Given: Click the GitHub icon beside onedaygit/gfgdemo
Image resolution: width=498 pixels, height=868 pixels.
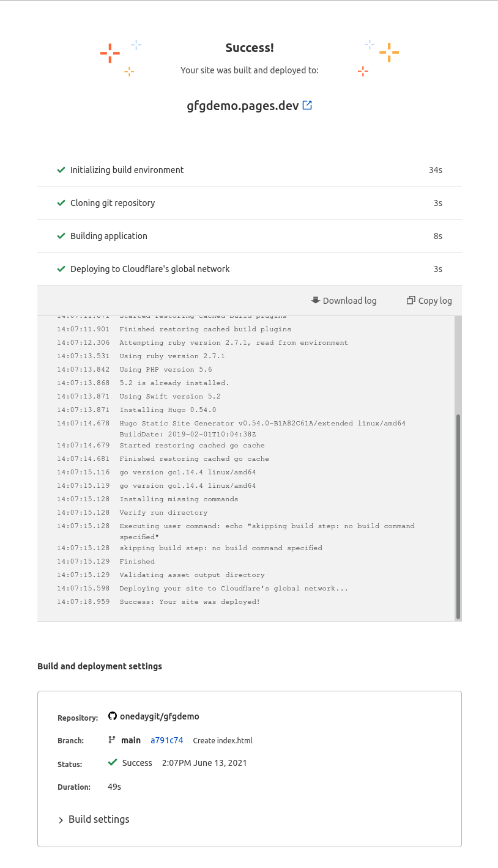Looking at the screenshot, I should tap(113, 716).
